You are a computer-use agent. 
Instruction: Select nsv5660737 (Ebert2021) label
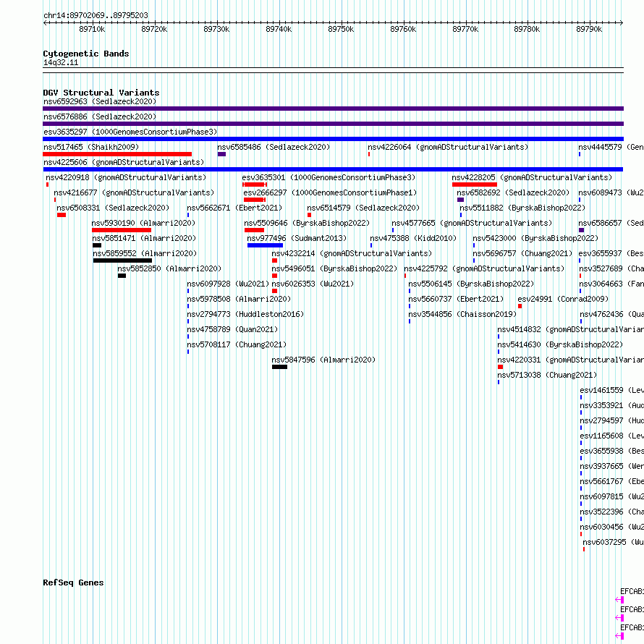click(456, 299)
